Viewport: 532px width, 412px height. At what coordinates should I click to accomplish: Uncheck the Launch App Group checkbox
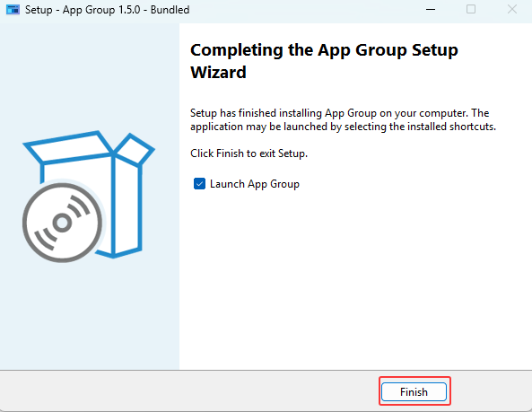coord(199,184)
